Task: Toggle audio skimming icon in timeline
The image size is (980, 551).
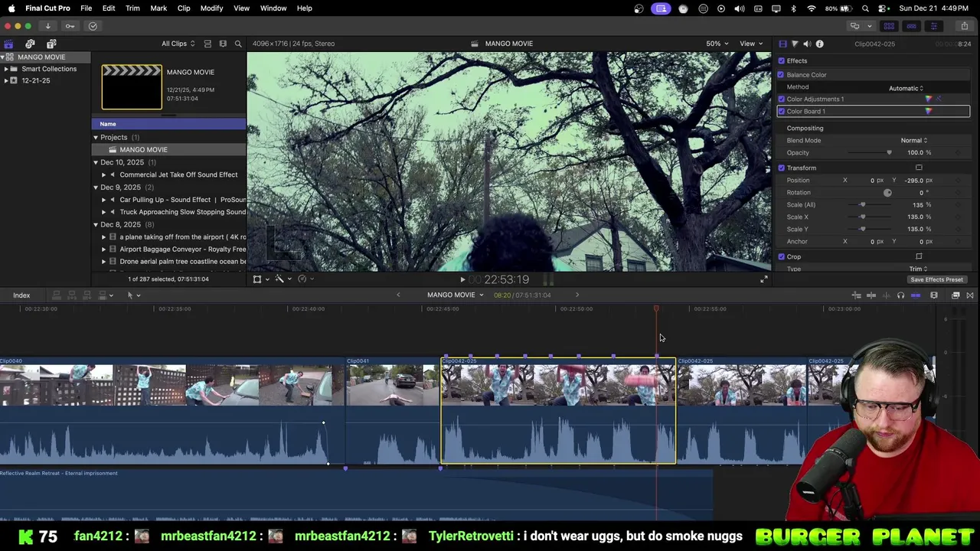Action: point(887,295)
